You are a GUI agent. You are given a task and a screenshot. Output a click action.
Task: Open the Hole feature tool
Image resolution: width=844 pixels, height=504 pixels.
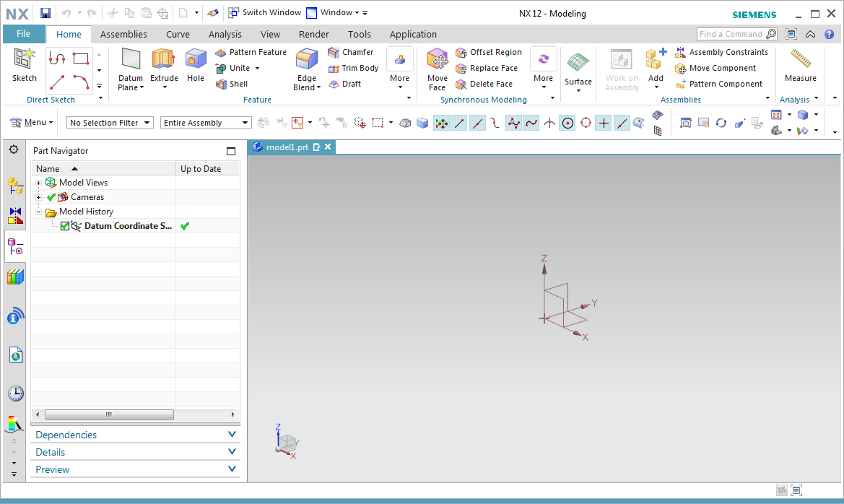tap(196, 66)
